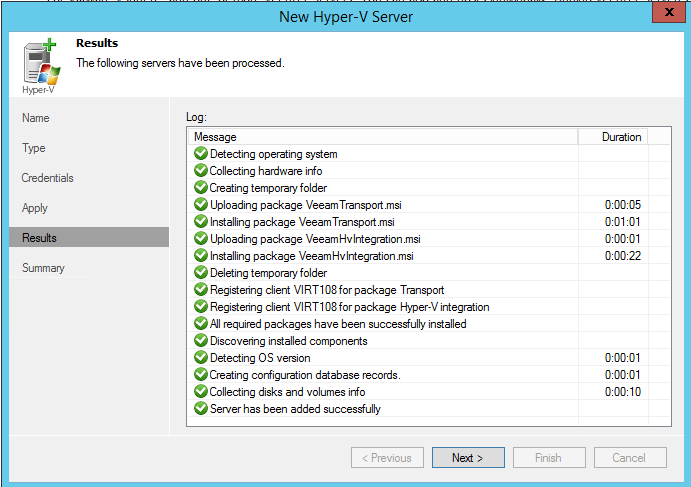Image resolution: width=691 pixels, height=487 pixels.
Task: Sort log by the Message column header
Action: pos(383,137)
